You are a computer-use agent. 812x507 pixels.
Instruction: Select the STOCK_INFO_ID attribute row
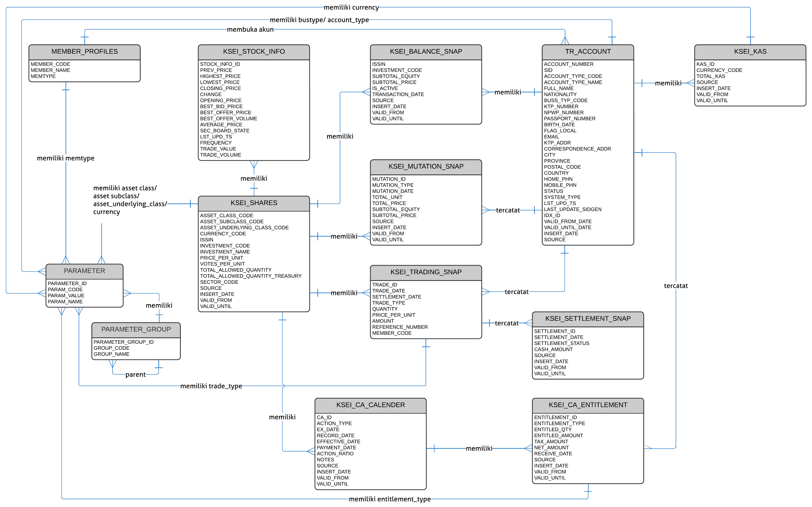(220, 64)
